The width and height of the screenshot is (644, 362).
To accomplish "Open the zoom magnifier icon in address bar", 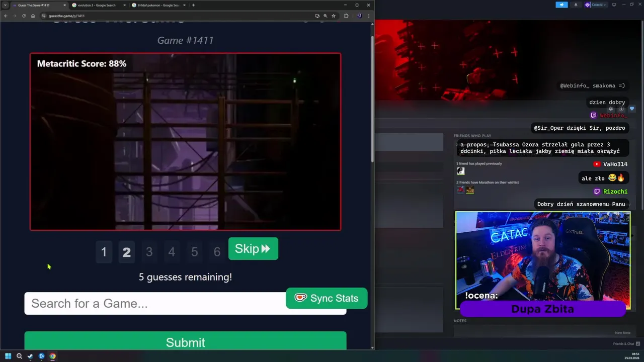I will [x=325, y=16].
